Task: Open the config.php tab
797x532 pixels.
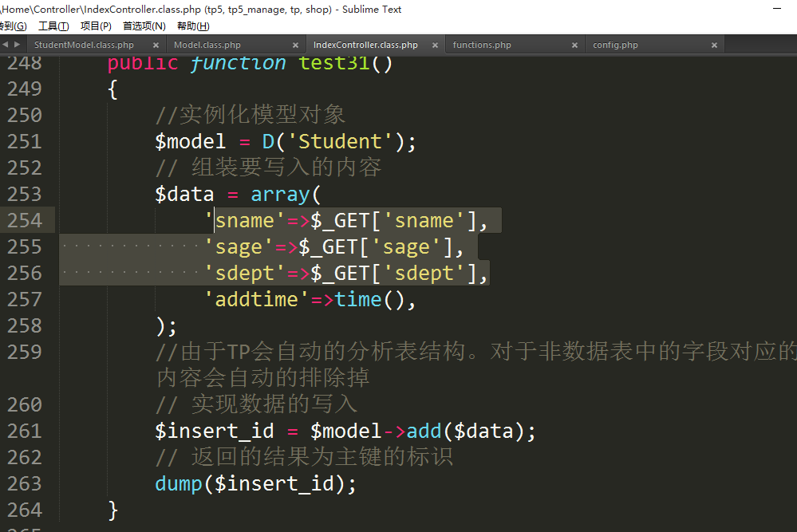Action: tap(615, 45)
